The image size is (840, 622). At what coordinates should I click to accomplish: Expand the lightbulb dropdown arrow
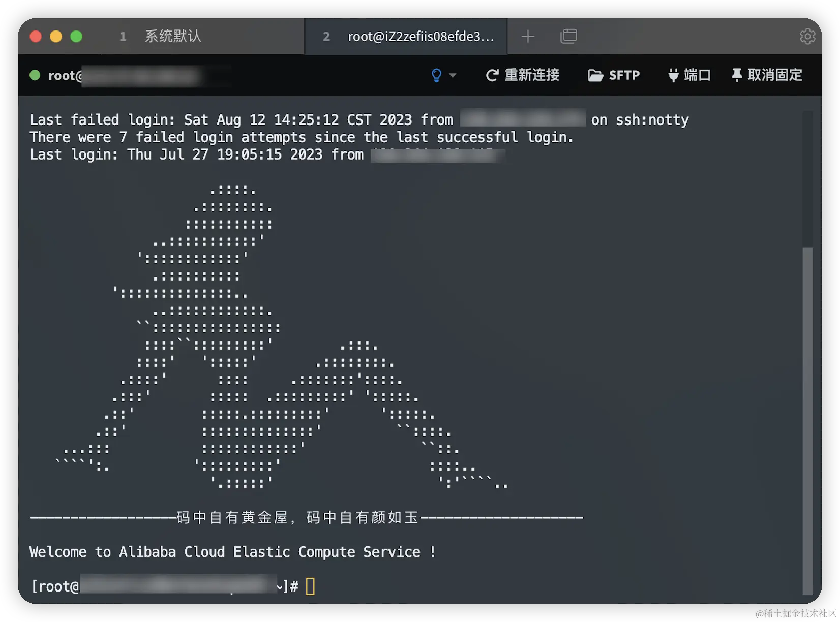(x=453, y=75)
